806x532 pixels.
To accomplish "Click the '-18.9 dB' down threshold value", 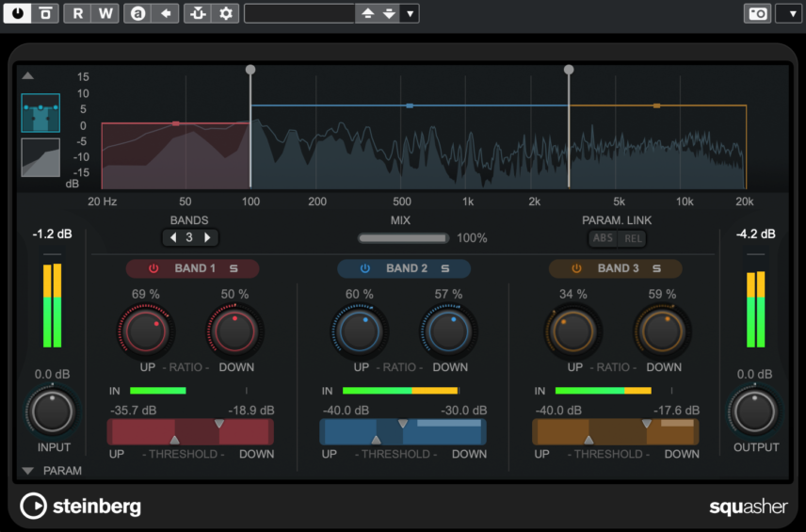I will coord(251,411).
